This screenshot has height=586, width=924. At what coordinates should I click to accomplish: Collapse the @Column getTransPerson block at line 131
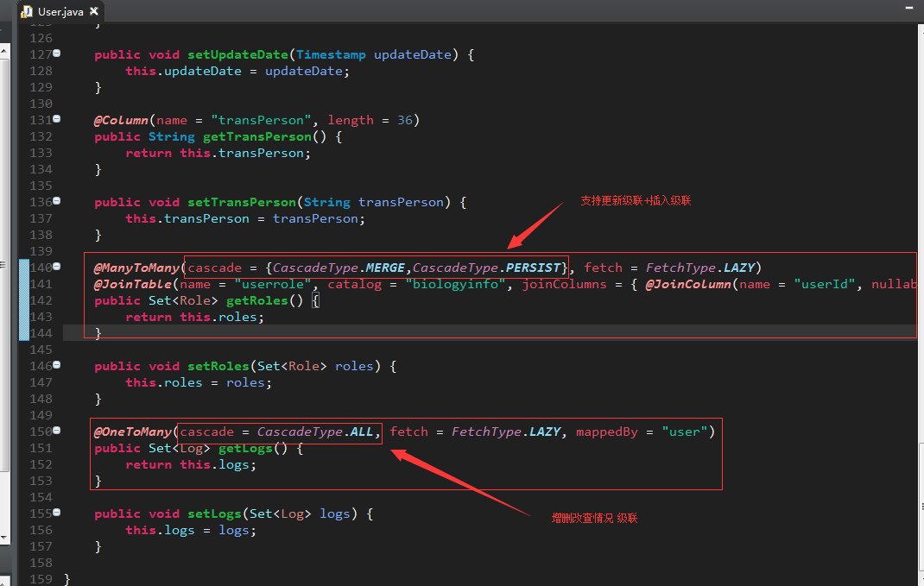click(x=57, y=118)
